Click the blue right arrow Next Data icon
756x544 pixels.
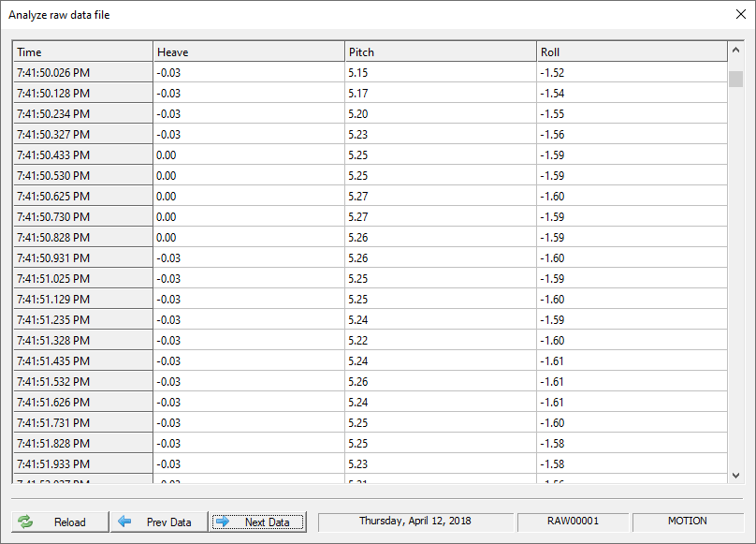[x=223, y=522]
